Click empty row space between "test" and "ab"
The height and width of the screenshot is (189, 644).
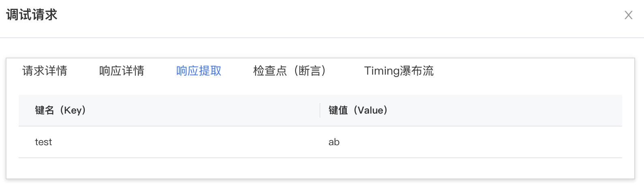pyautogui.click(x=182, y=142)
